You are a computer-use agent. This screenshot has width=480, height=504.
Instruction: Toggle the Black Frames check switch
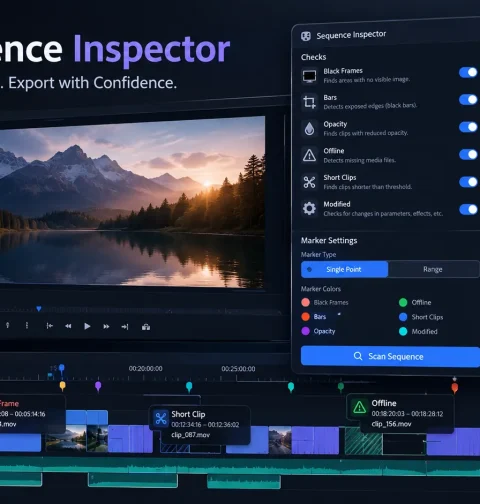click(468, 72)
